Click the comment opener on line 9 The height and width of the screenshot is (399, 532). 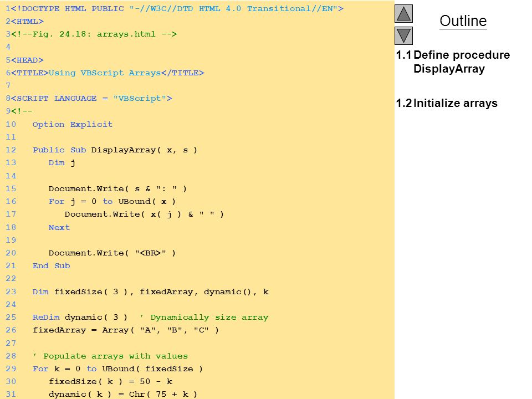point(22,111)
